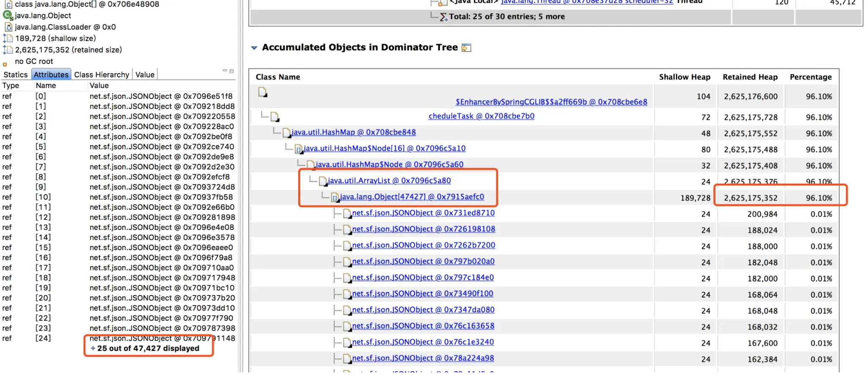Open the JSONObject @ 0x78a224a98 link
868x375 pixels.
(423, 358)
